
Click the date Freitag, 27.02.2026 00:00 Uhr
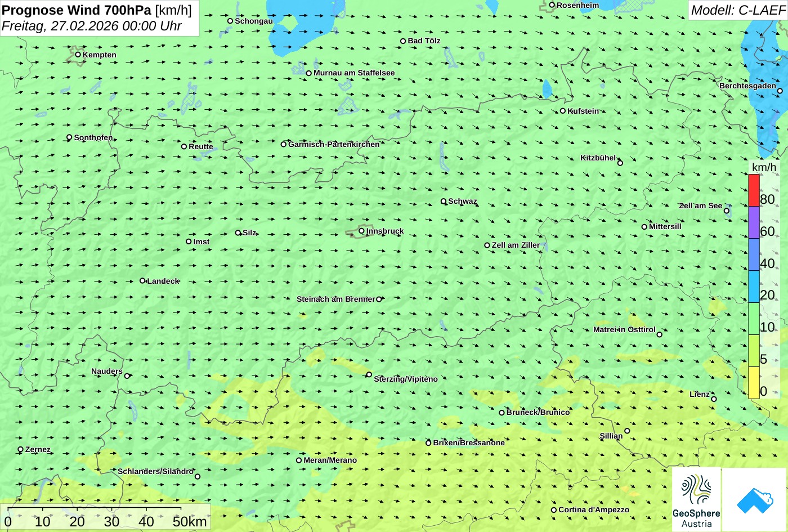(92, 26)
